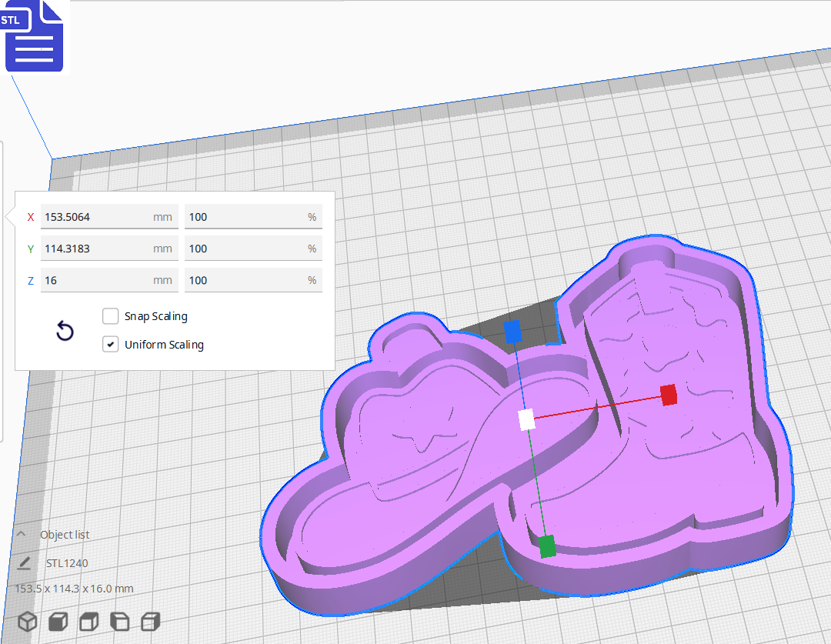Click the white center scale handle
This screenshot has height=644, width=831.
[x=525, y=419]
